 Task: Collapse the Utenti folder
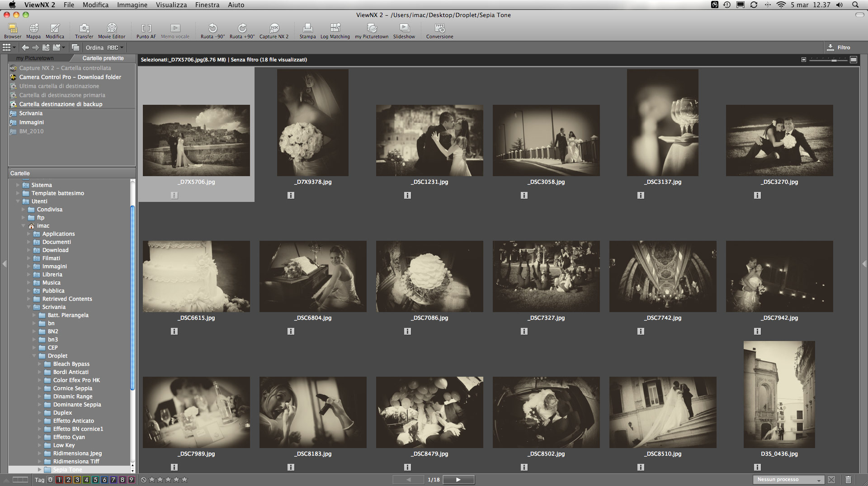pyautogui.click(x=18, y=201)
